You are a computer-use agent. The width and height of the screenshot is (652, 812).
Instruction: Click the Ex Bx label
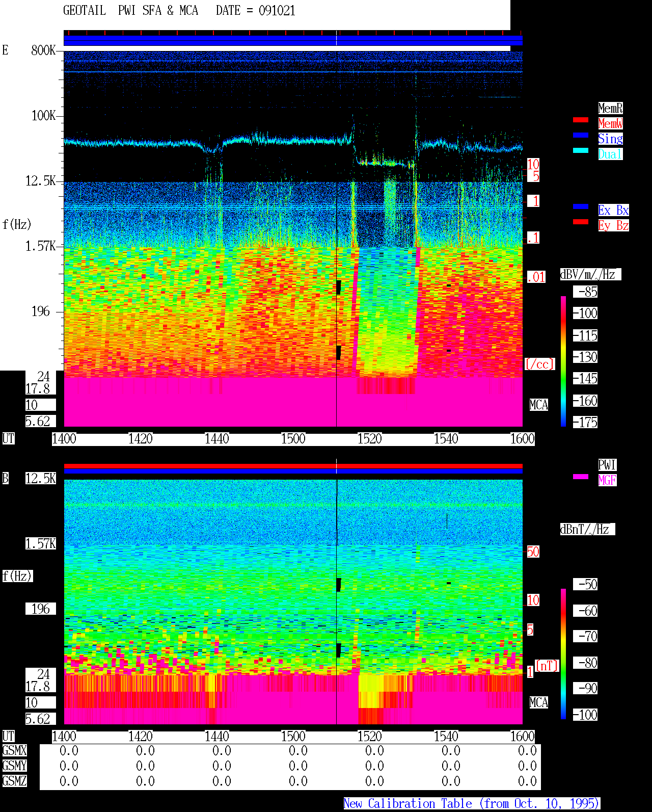click(x=613, y=210)
